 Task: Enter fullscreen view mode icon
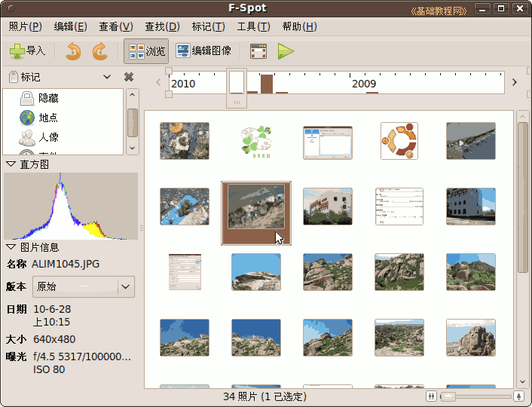coord(258,51)
